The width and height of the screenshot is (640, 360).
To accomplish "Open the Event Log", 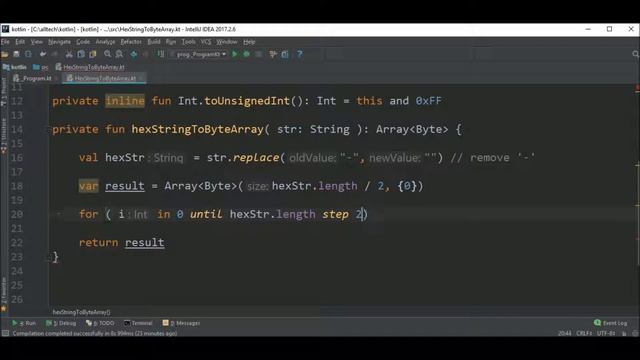I will pos(611,323).
